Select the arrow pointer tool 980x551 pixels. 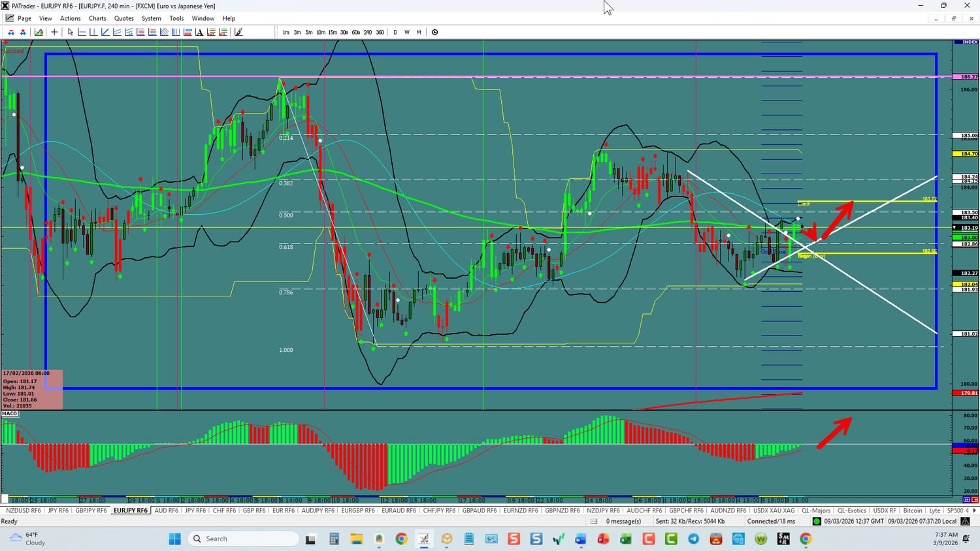point(71,32)
